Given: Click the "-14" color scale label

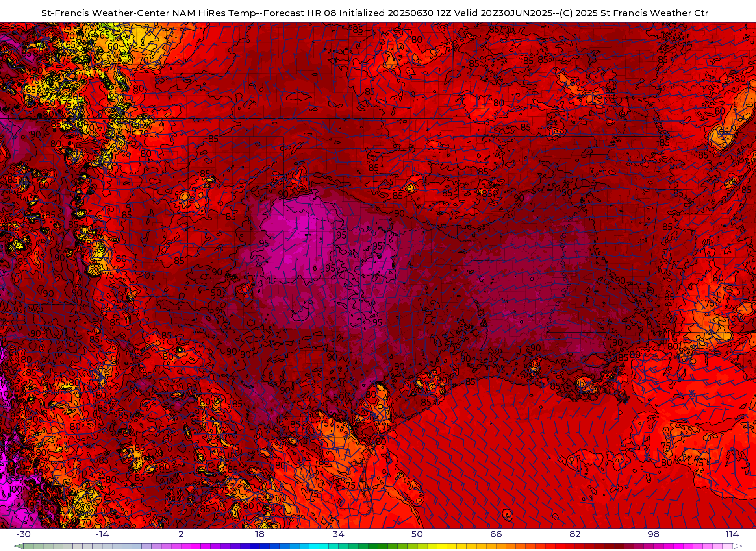Looking at the screenshot, I should tap(102, 534).
